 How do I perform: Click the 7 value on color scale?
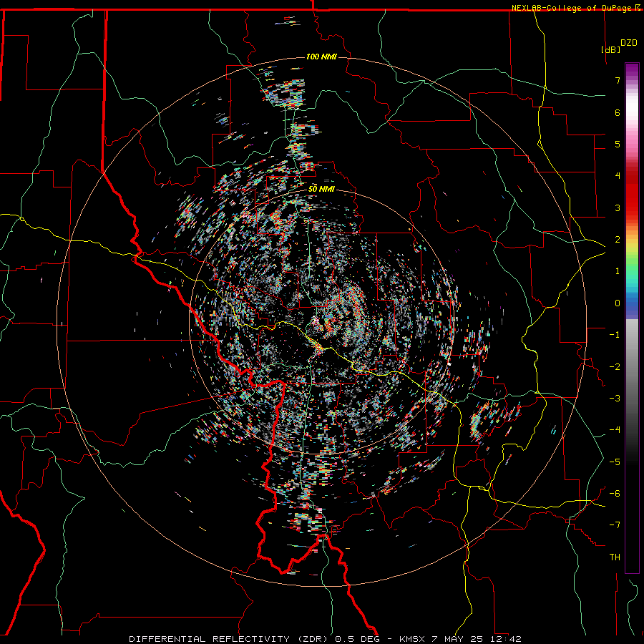tap(618, 80)
